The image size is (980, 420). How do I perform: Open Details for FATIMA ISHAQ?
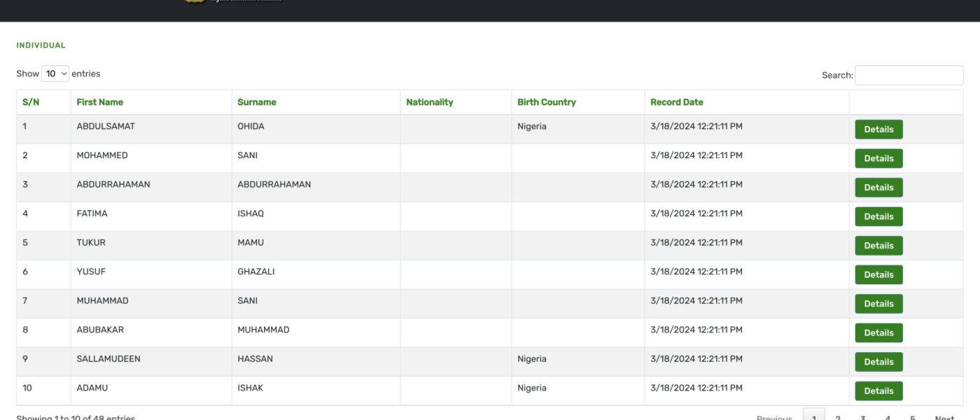[x=878, y=217]
